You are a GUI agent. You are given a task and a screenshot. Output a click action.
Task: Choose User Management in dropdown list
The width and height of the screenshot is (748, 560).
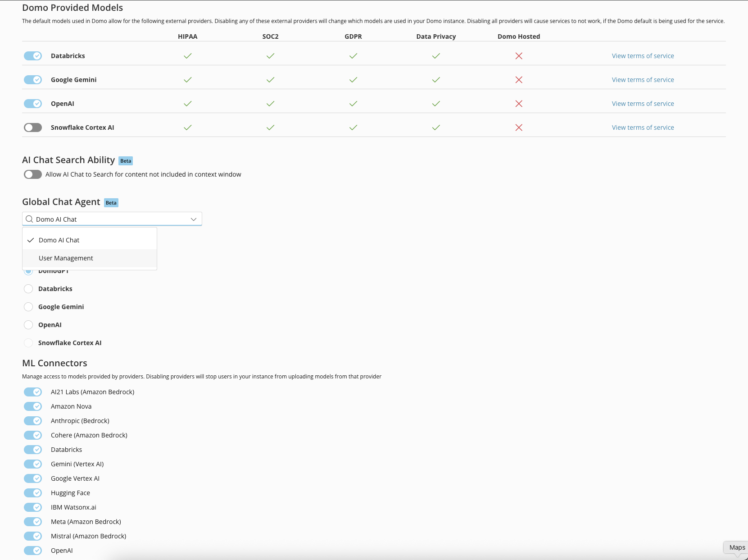(x=90, y=258)
